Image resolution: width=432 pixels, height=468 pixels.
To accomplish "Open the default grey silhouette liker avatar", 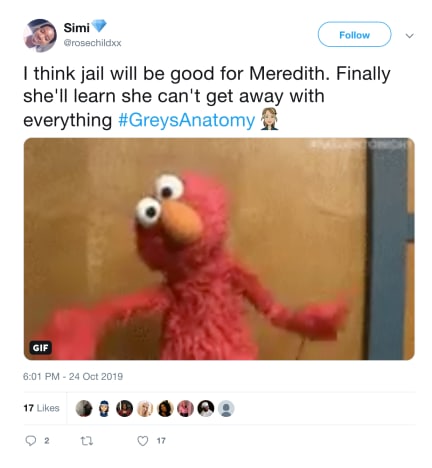I will click(x=226, y=408).
